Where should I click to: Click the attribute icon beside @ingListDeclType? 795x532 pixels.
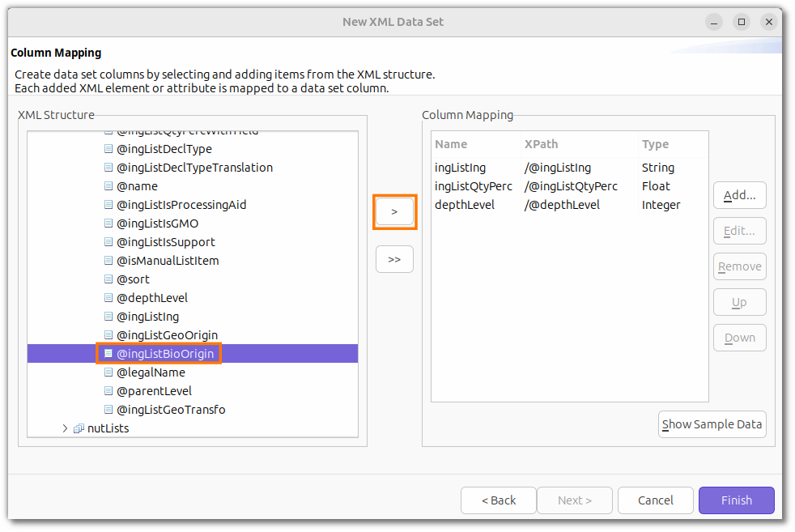(108, 149)
